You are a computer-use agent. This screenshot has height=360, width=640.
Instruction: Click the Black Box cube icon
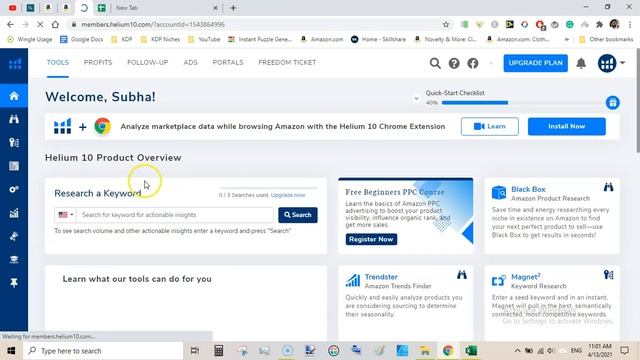point(499,192)
